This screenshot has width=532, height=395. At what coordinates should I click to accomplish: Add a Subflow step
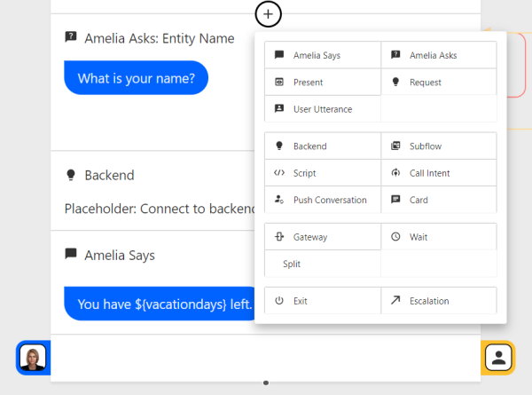click(x=439, y=146)
